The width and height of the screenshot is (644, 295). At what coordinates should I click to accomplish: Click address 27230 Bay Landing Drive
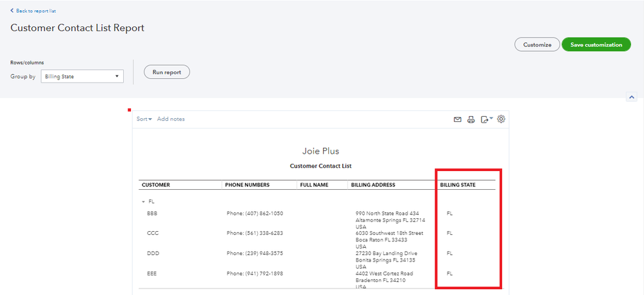[386, 253]
